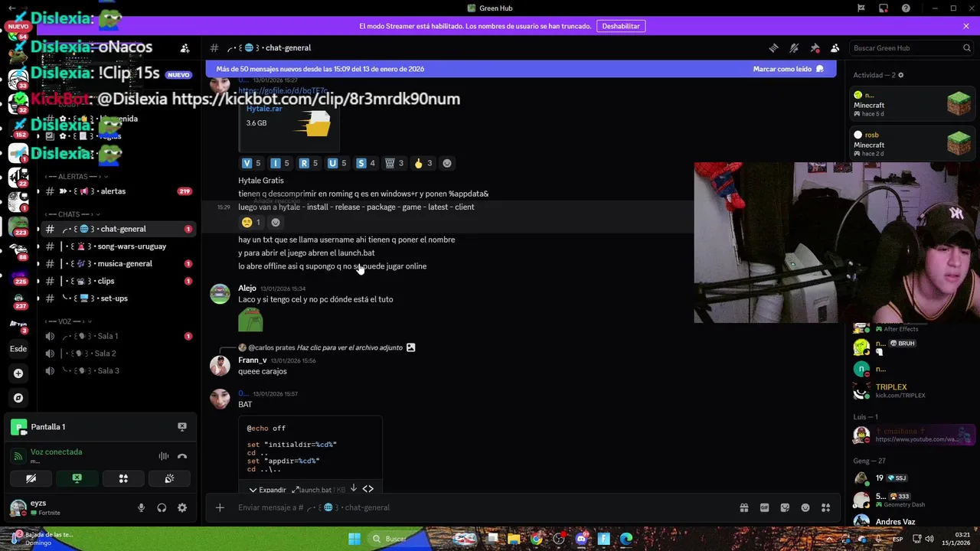Click reaction V with count 5
Screen dimensions: 980x551
(x=251, y=163)
